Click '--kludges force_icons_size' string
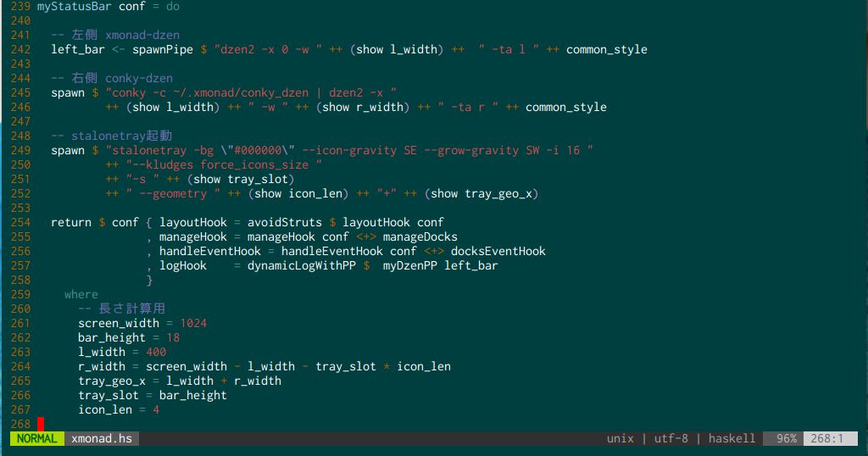This screenshot has width=868, height=456. coord(224,165)
